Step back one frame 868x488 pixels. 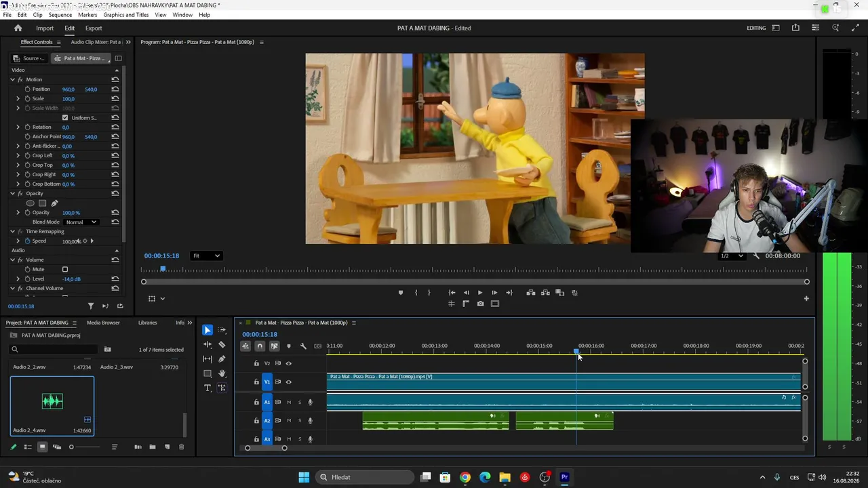pos(466,293)
